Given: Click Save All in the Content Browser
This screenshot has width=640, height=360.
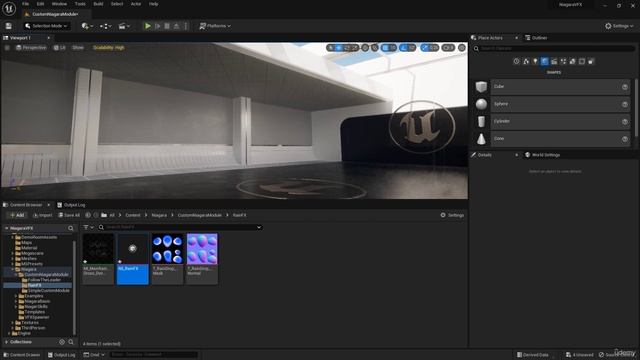Looking at the screenshot, I should point(69,215).
